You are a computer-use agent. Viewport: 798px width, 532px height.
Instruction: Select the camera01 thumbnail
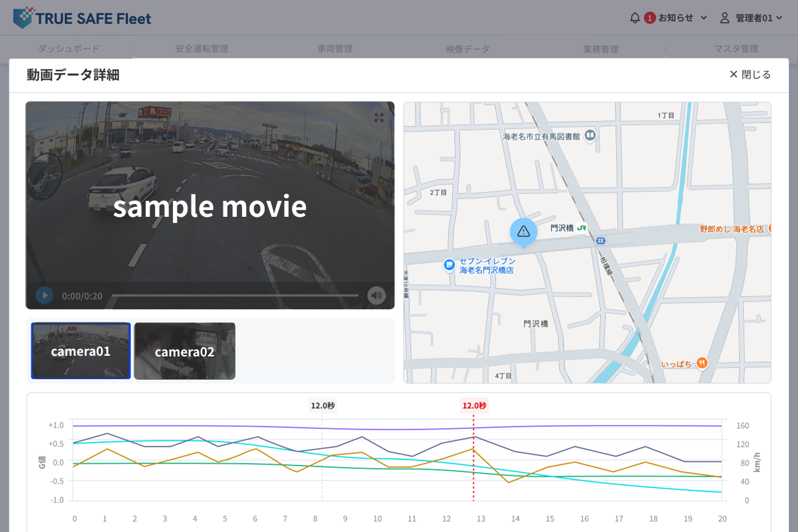[81, 351]
